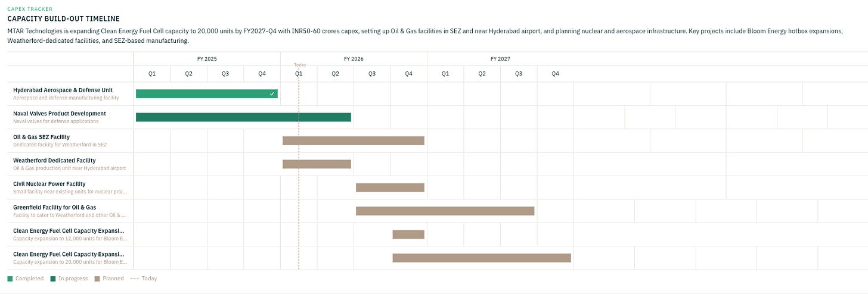Click the tan Planned legend swatch
The image size is (868, 294).
point(97,279)
